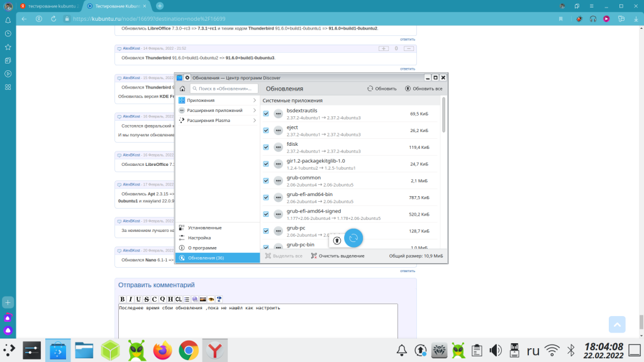Open Расширения приложений category
The image size is (644, 362).
[218, 111]
